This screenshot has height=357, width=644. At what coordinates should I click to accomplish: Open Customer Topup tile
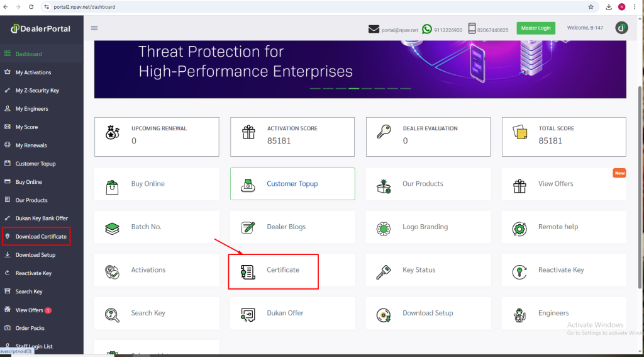[292, 184]
